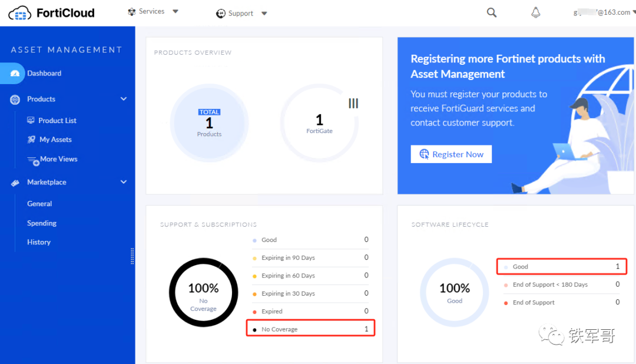This screenshot has height=364, width=636.
Task: Go to Dashboard in sidebar
Action: [x=44, y=74]
